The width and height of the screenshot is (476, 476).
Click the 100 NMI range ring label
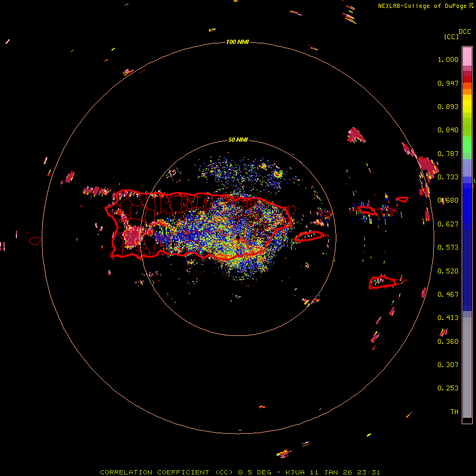(237, 42)
